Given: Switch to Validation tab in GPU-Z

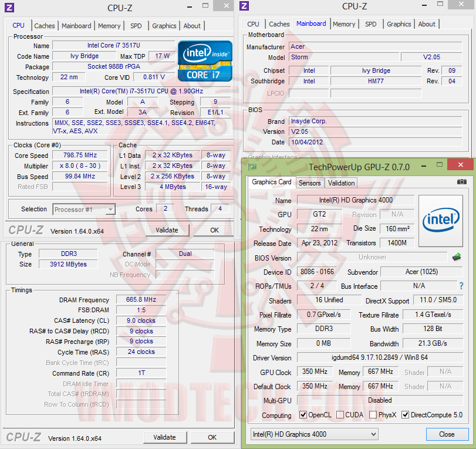Looking at the screenshot, I should click(x=341, y=183).
